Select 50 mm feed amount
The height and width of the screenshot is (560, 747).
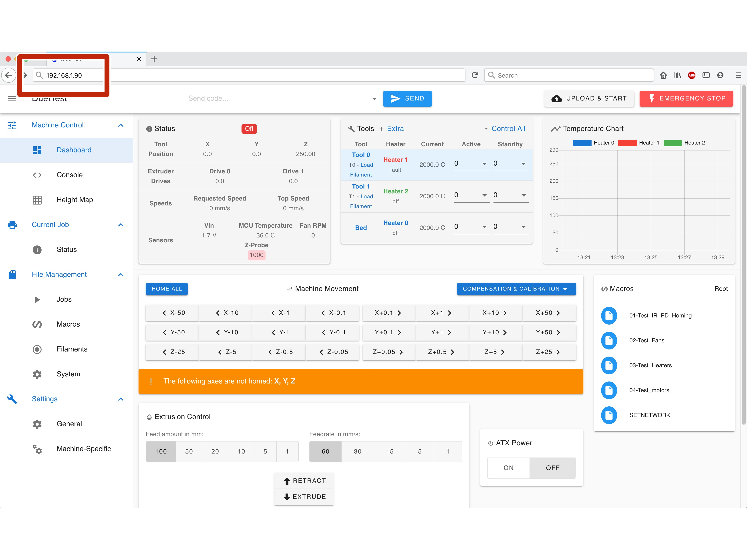[x=189, y=452]
